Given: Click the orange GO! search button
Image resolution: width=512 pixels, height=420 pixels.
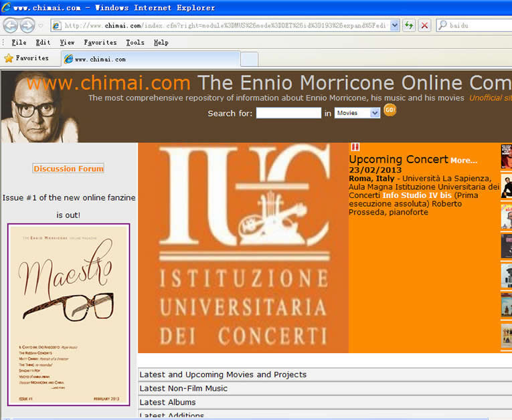Looking at the screenshot, I should point(390,110).
